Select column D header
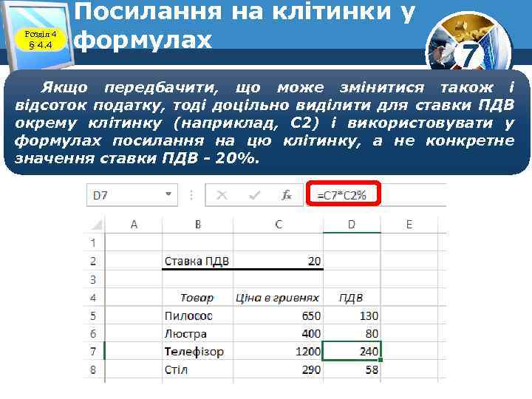 click(x=352, y=225)
